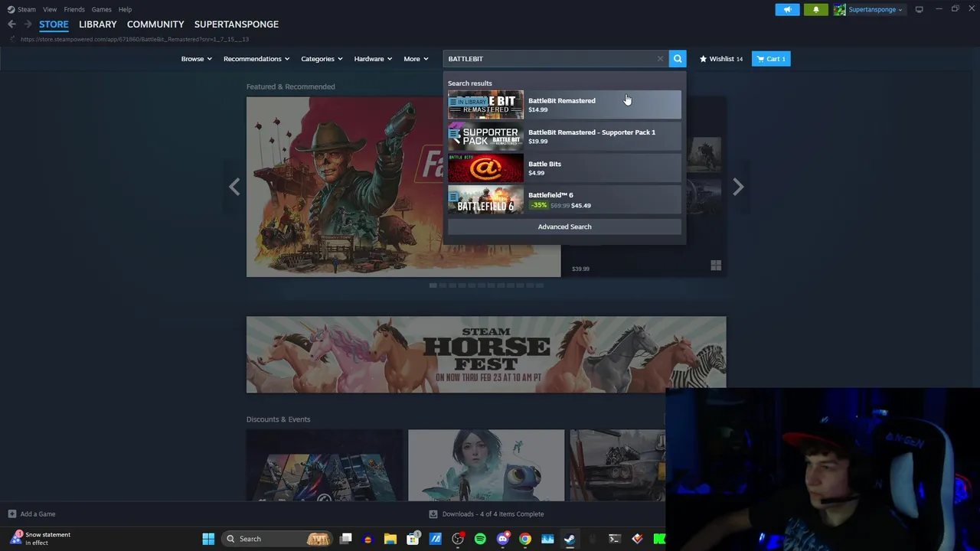Click the middle Discounts & Events girl artwork
The width and height of the screenshot is (980, 551).
[486, 465]
